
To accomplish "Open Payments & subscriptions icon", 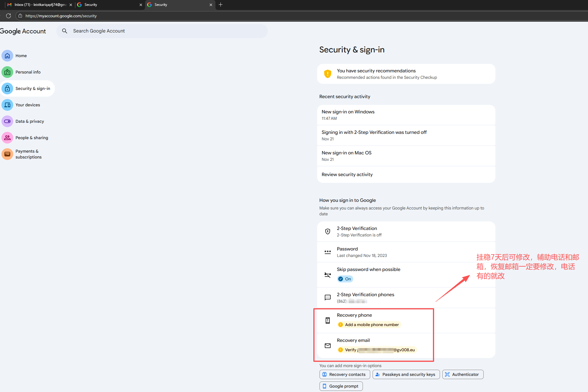I will click(7, 154).
